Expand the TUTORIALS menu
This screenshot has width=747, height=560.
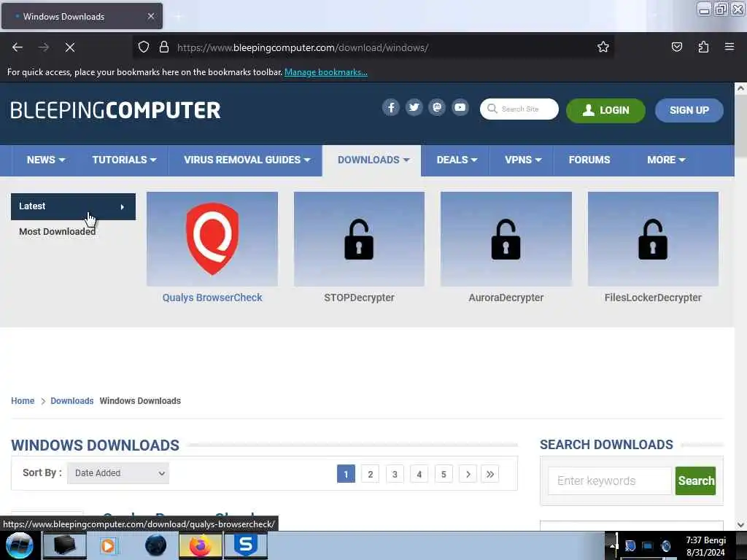pos(124,160)
